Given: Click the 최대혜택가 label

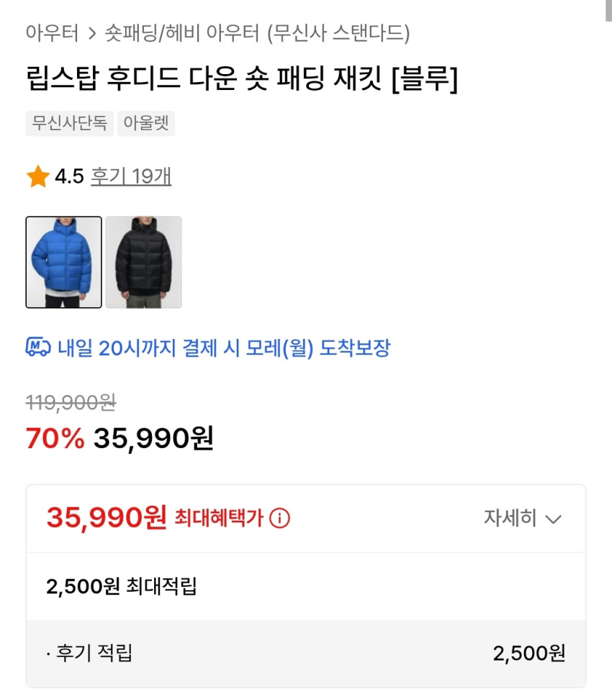Looking at the screenshot, I should click(x=219, y=518).
